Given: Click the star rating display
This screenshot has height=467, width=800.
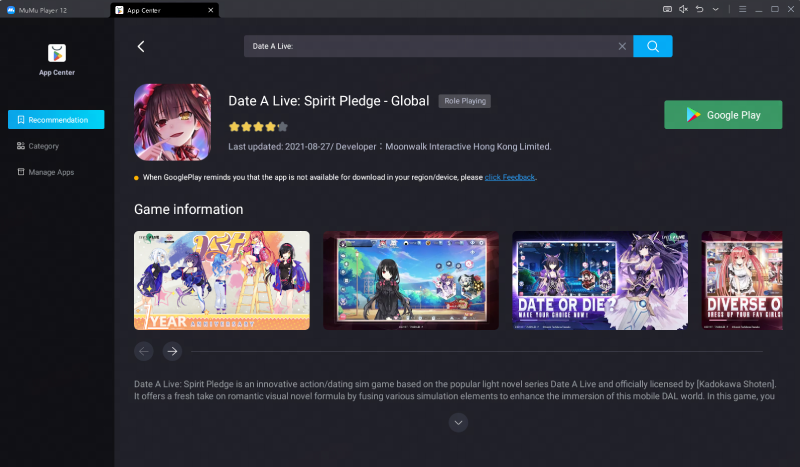Looking at the screenshot, I should (x=258, y=127).
